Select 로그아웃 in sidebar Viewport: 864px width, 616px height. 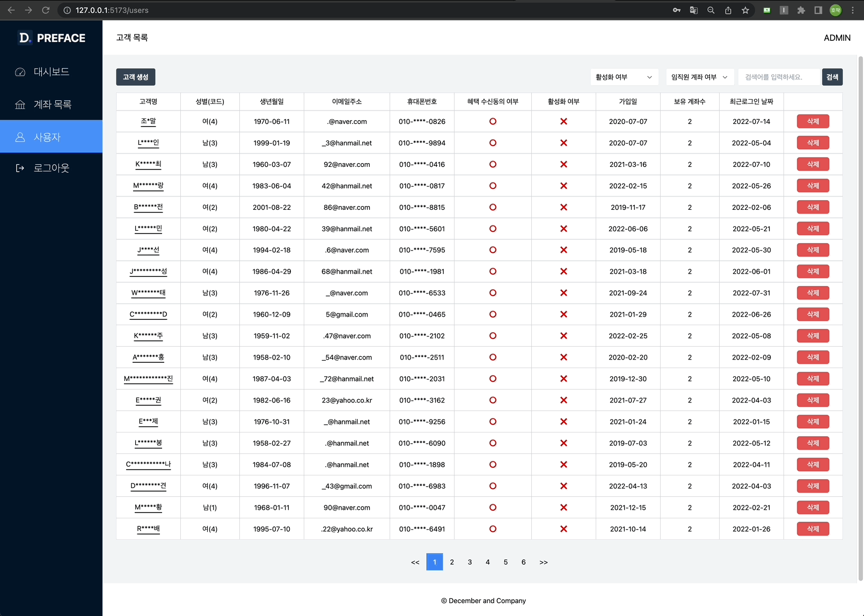tap(51, 168)
